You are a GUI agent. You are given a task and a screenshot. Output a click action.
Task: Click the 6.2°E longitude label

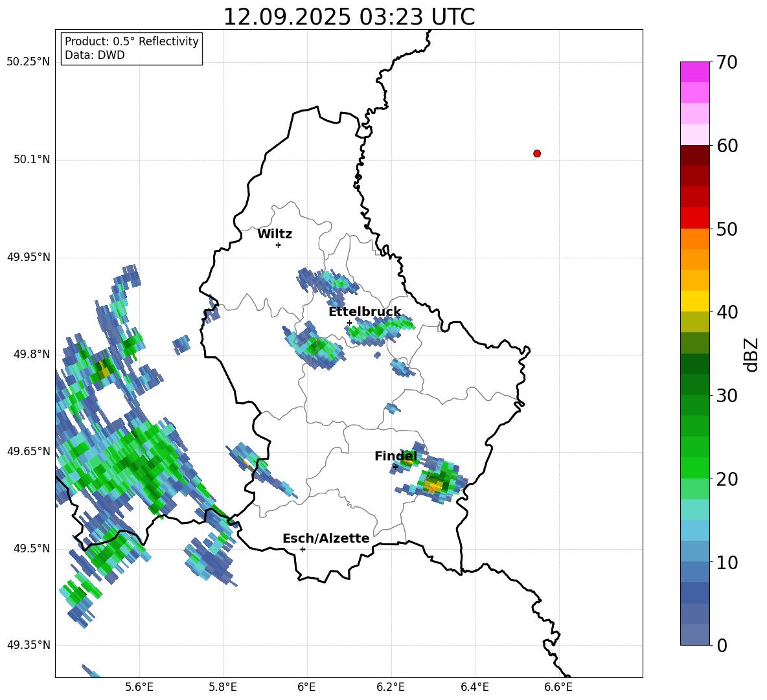pyautogui.click(x=391, y=687)
